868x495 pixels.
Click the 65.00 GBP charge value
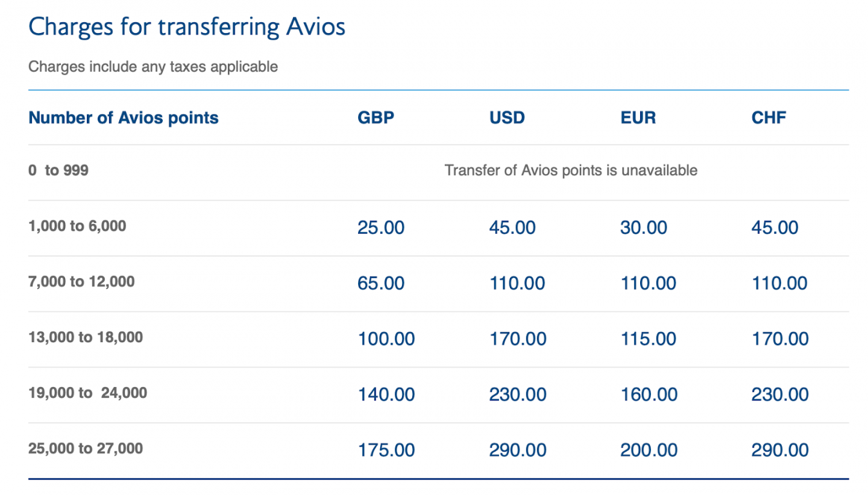click(x=381, y=283)
